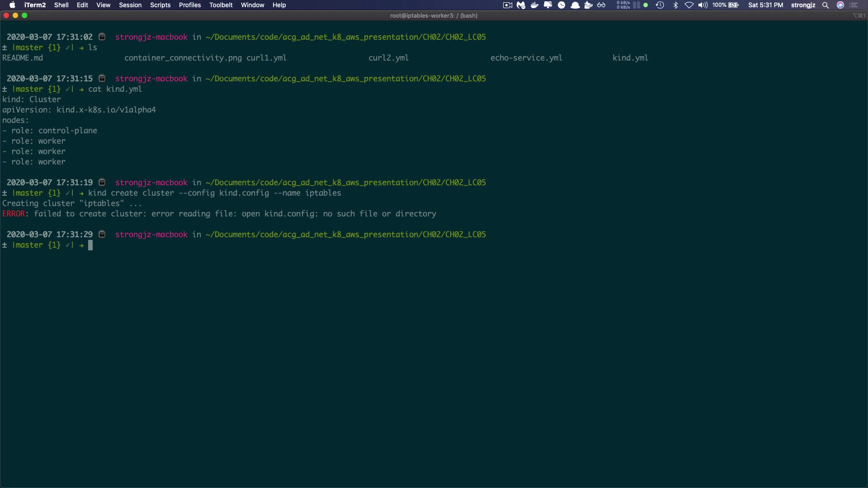The image size is (868, 488).
Task: Open the Session menu
Action: coord(130,5)
